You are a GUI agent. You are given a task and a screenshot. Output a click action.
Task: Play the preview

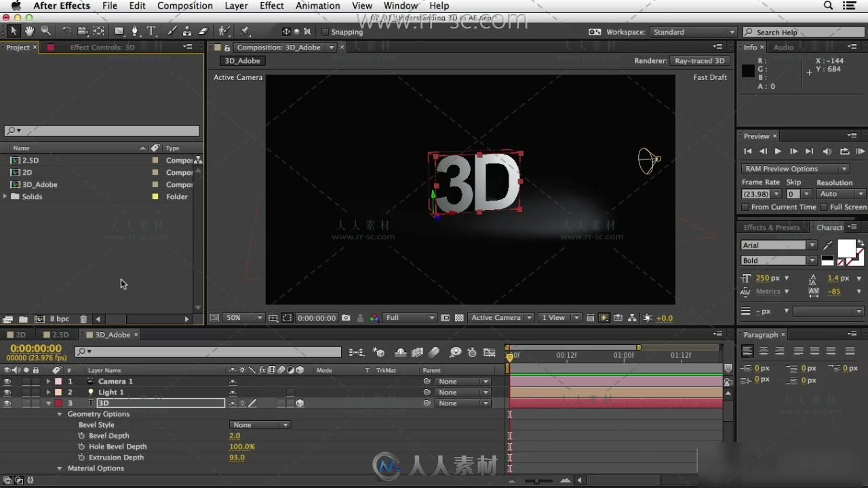[x=778, y=151]
